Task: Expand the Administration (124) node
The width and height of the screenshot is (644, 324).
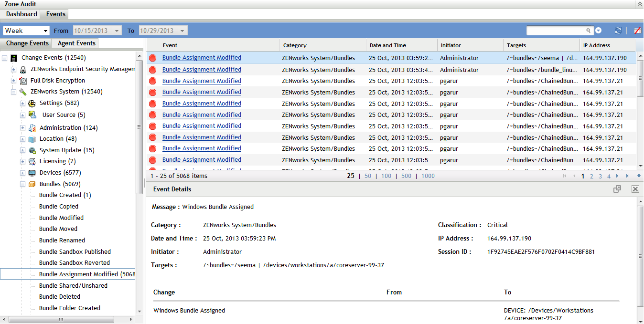Action: point(22,128)
